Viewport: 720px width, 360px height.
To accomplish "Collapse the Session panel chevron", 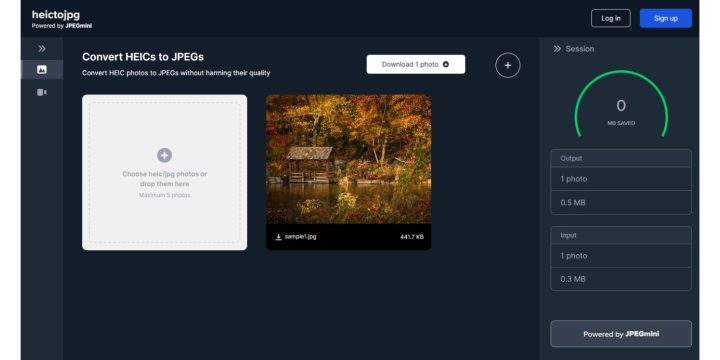I will 557,49.
